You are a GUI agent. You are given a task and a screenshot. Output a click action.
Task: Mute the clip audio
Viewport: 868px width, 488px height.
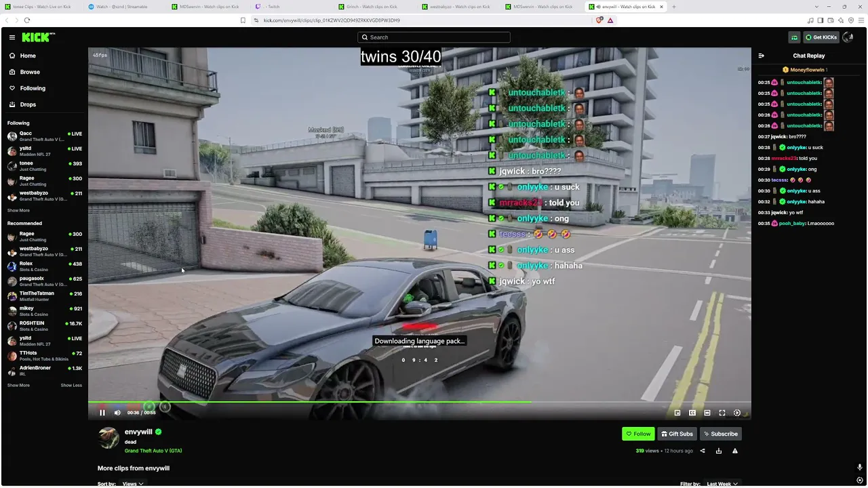(117, 413)
